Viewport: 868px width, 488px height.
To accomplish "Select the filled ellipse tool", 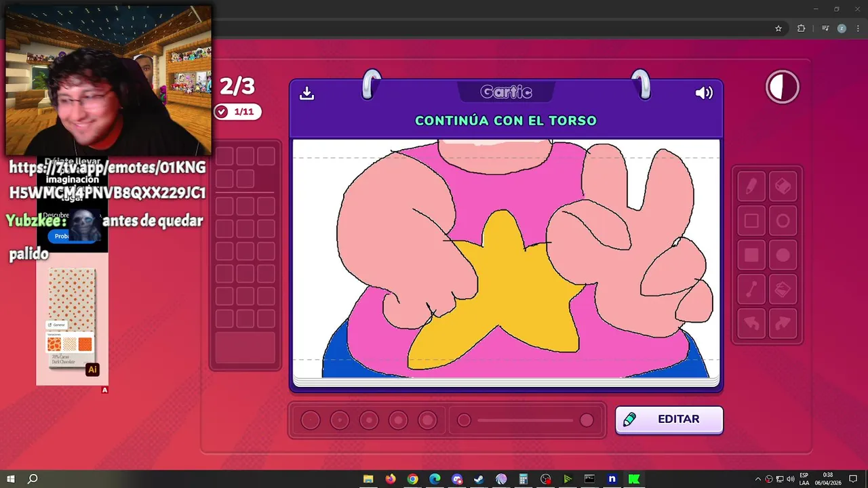I will (783, 256).
